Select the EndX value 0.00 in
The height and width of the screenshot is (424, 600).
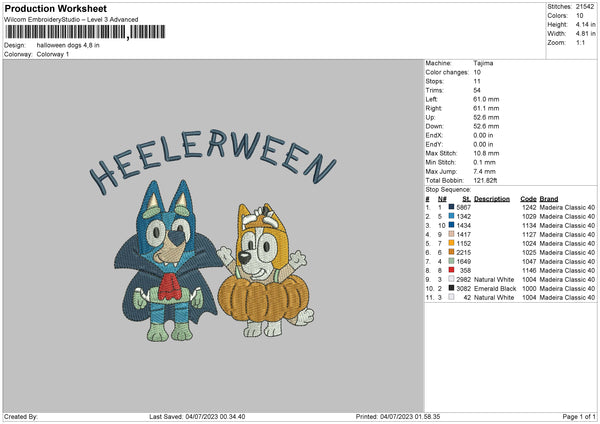click(x=483, y=135)
